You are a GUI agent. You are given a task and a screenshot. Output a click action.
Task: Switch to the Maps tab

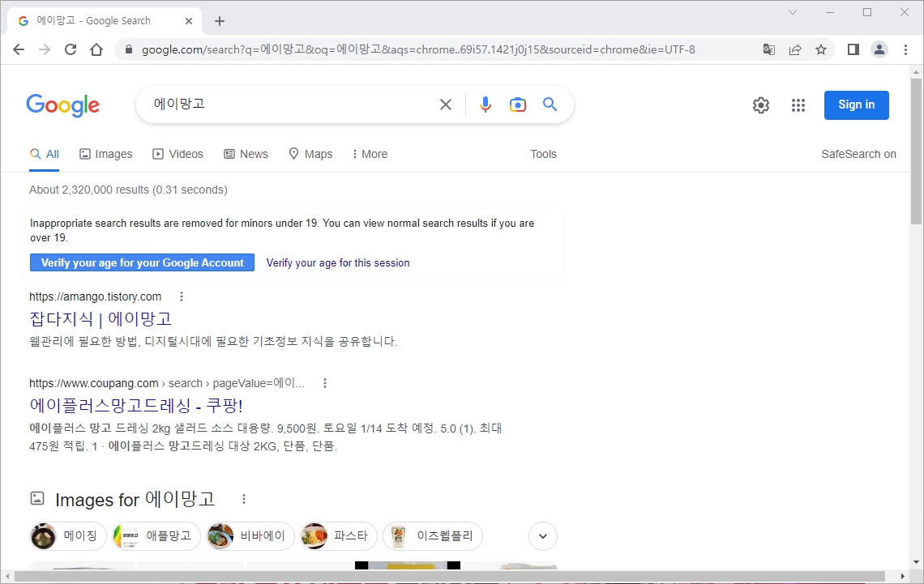tap(310, 154)
